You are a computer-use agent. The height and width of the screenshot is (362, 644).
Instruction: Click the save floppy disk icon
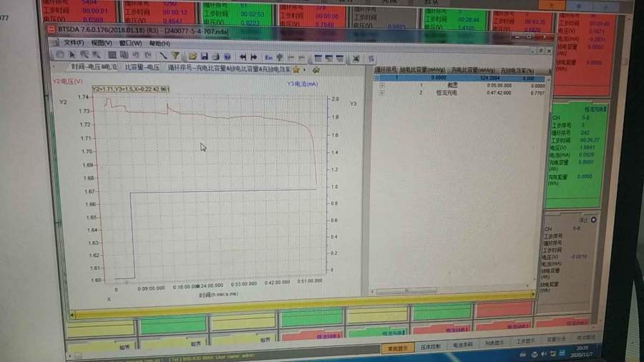204,56
